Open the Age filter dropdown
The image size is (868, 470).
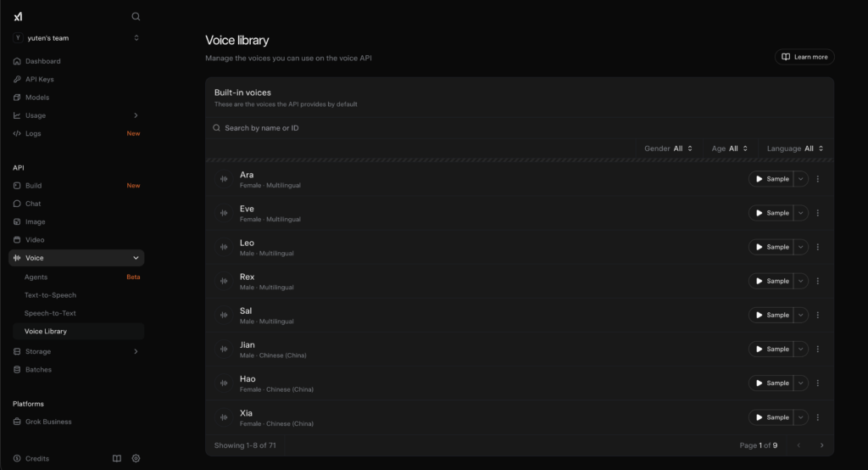(x=730, y=148)
